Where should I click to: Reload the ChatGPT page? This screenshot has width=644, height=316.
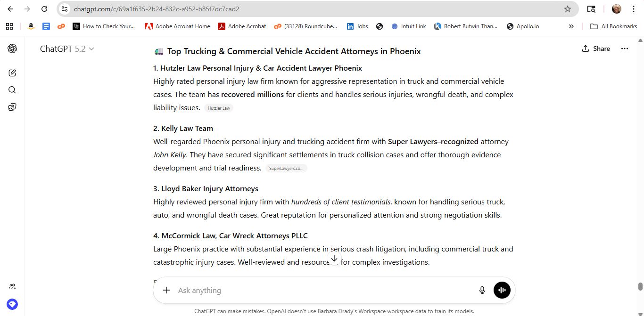(x=44, y=9)
